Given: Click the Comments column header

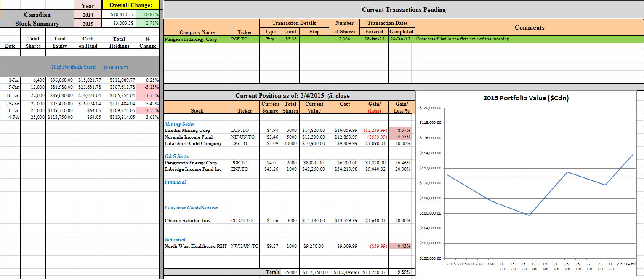Looking at the screenshot, I should [x=530, y=27].
